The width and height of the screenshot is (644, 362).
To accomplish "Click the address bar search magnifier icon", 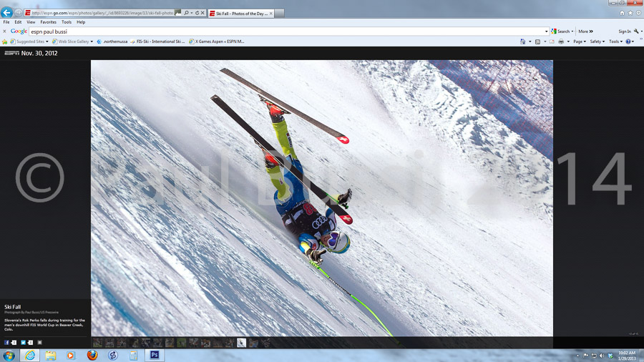I will [x=186, y=13].
